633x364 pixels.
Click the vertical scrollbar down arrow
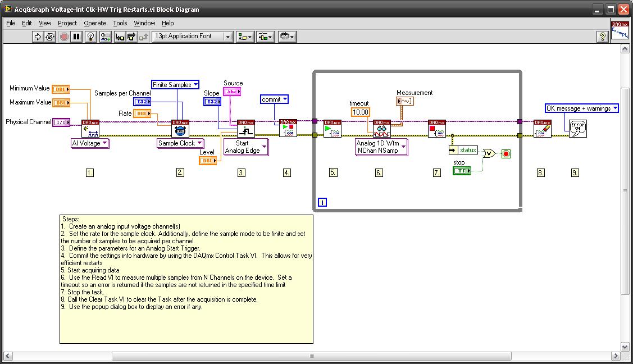(625, 347)
